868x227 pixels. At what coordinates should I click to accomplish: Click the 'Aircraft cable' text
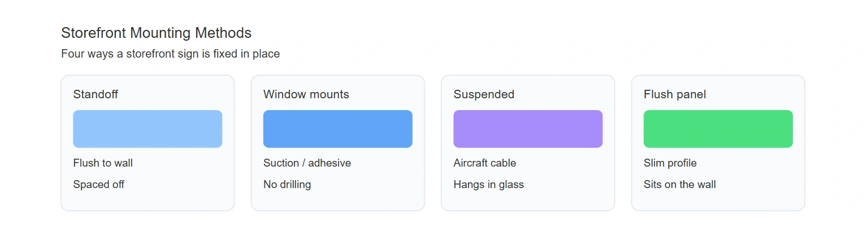(485, 163)
